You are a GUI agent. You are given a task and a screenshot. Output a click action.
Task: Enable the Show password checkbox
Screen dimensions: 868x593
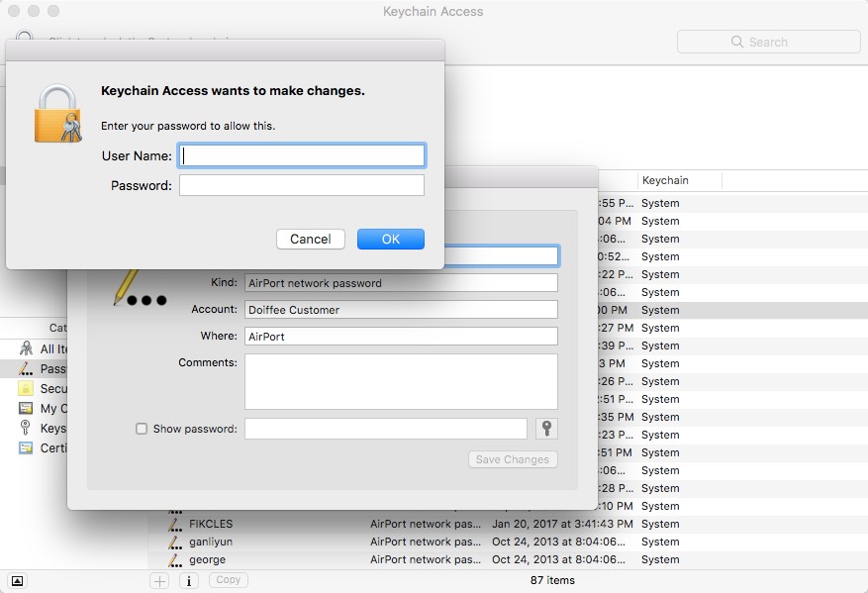pyautogui.click(x=142, y=429)
